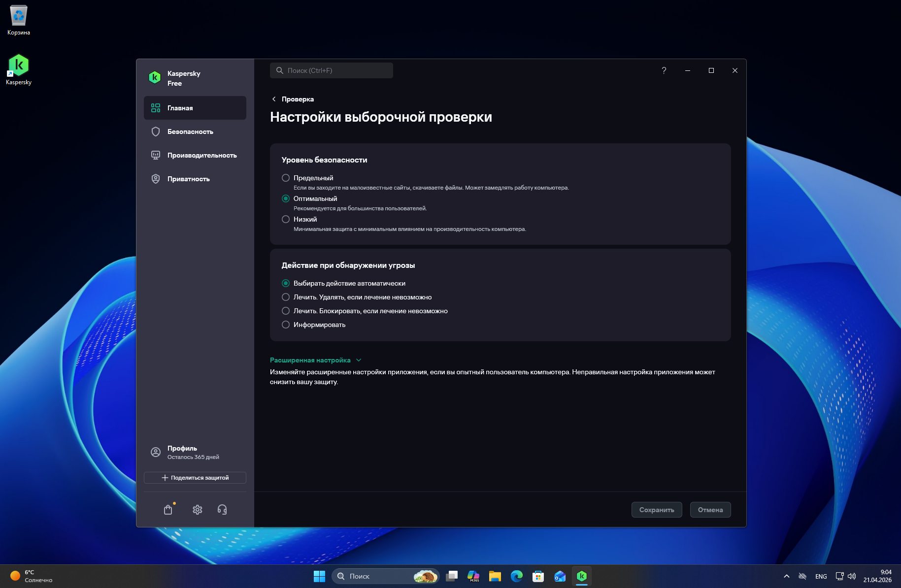Click the Поиск (Ctrl+F) search field
Screen dimensions: 901x588
pyautogui.click(x=332, y=70)
